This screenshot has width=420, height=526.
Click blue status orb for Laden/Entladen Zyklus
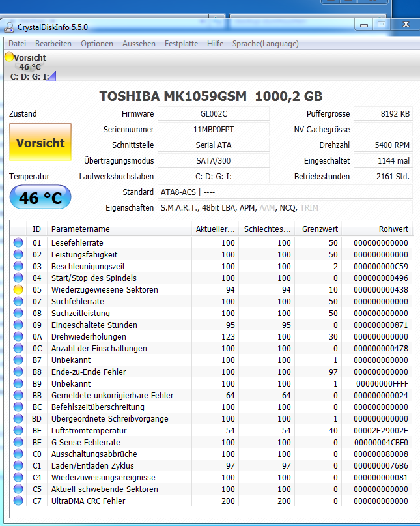point(18,465)
